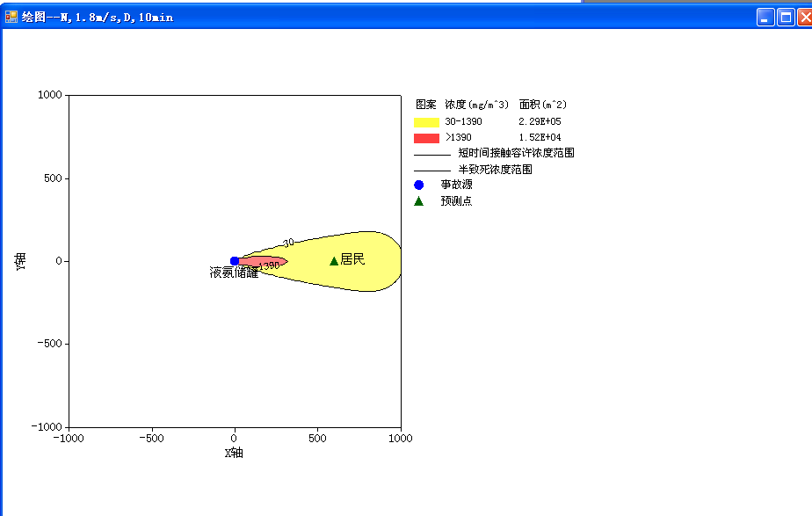Click the 30-1390 concentration range text

(463, 121)
